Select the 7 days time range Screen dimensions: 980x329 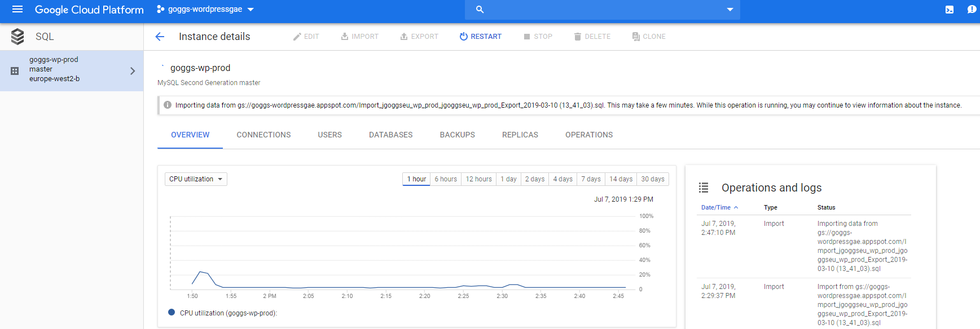591,179
